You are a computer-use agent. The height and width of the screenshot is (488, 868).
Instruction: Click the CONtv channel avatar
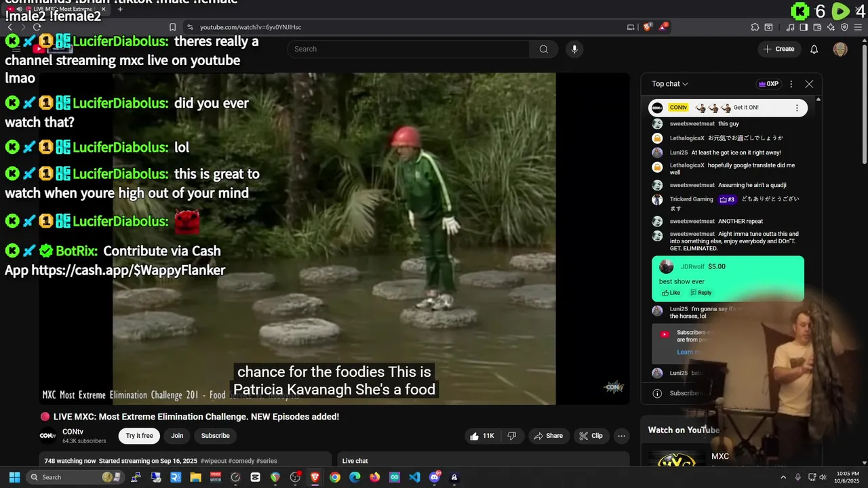47,436
